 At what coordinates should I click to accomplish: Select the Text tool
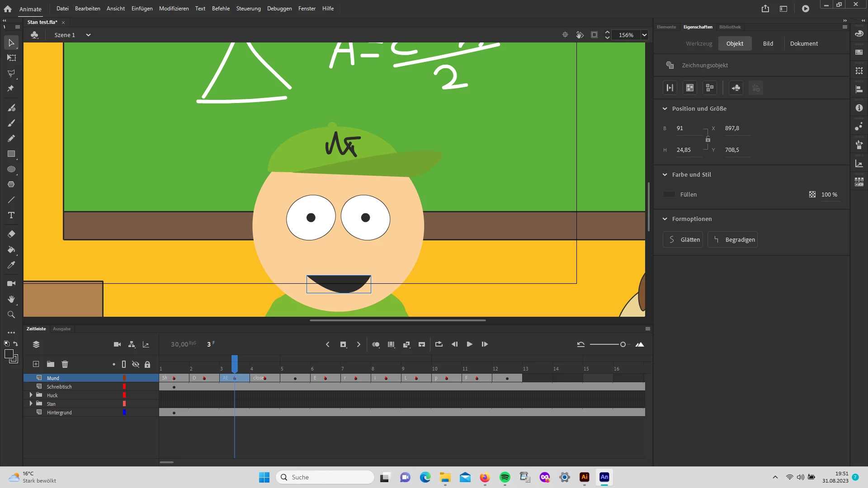pyautogui.click(x=11, y=215)
